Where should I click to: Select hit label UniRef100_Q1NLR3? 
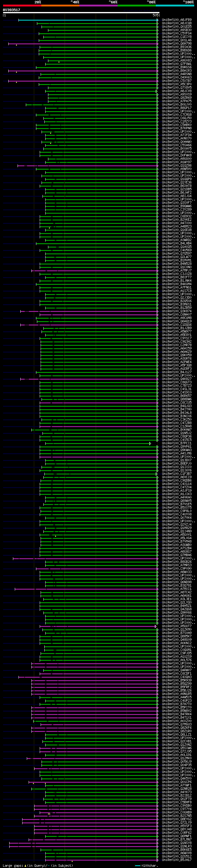click(177, 846)
